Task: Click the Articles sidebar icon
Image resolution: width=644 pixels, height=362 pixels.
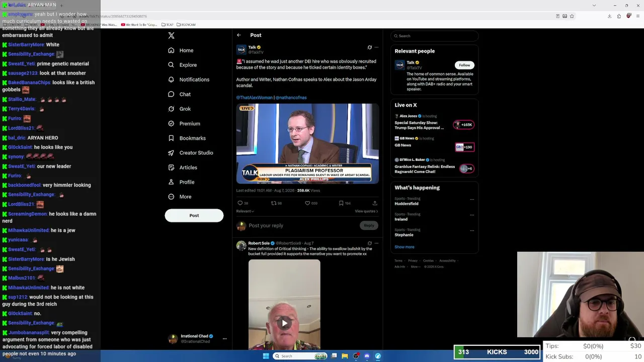Action: click(x=171, y=167)
